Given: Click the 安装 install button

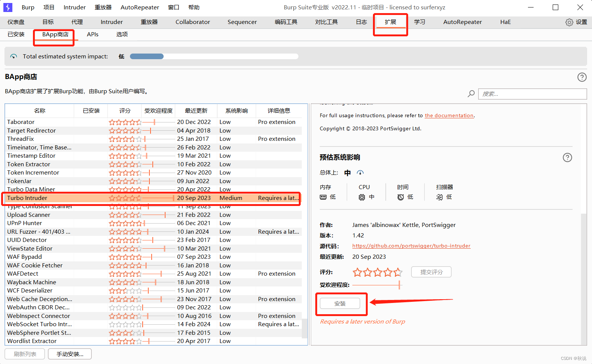Looking at the screenshot, I should click(340, 303).
